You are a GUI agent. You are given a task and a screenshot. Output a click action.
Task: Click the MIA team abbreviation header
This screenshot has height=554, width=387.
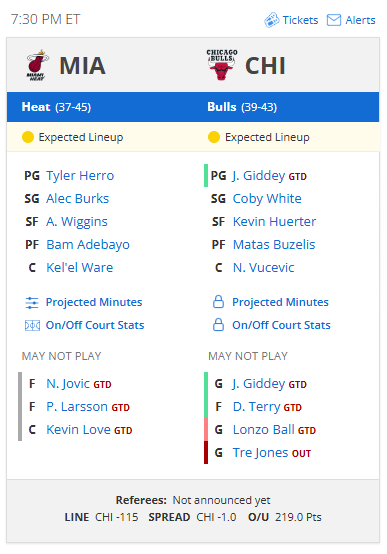tap(82, 66)
